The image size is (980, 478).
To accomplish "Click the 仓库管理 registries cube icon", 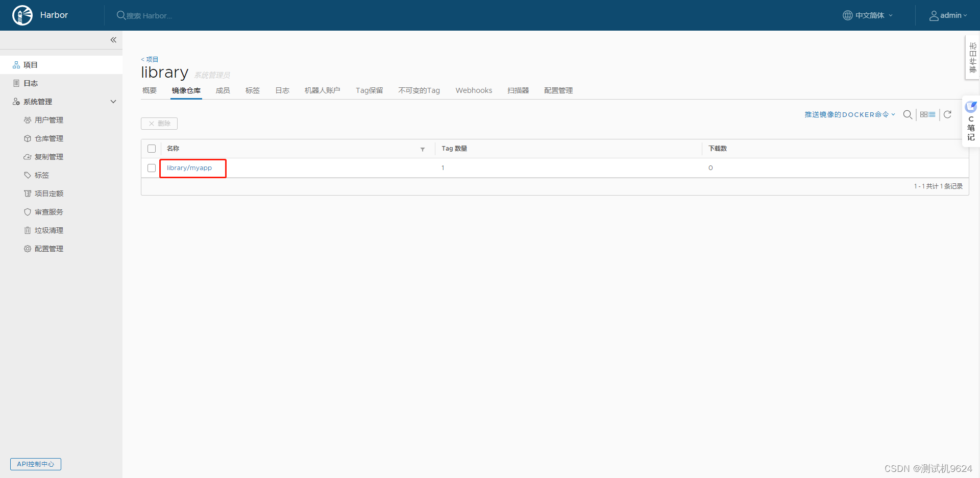I will click(28, 138).
